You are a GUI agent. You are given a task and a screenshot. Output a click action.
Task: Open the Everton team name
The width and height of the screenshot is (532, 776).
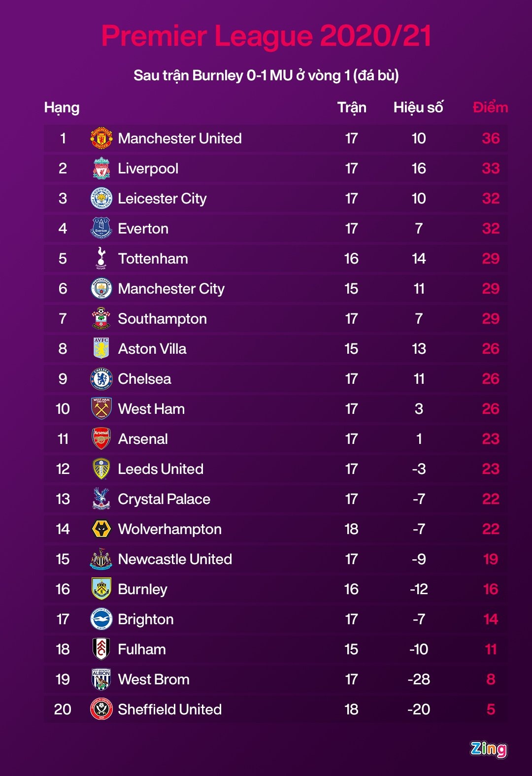pyautogui.click(x=143, y=229)
